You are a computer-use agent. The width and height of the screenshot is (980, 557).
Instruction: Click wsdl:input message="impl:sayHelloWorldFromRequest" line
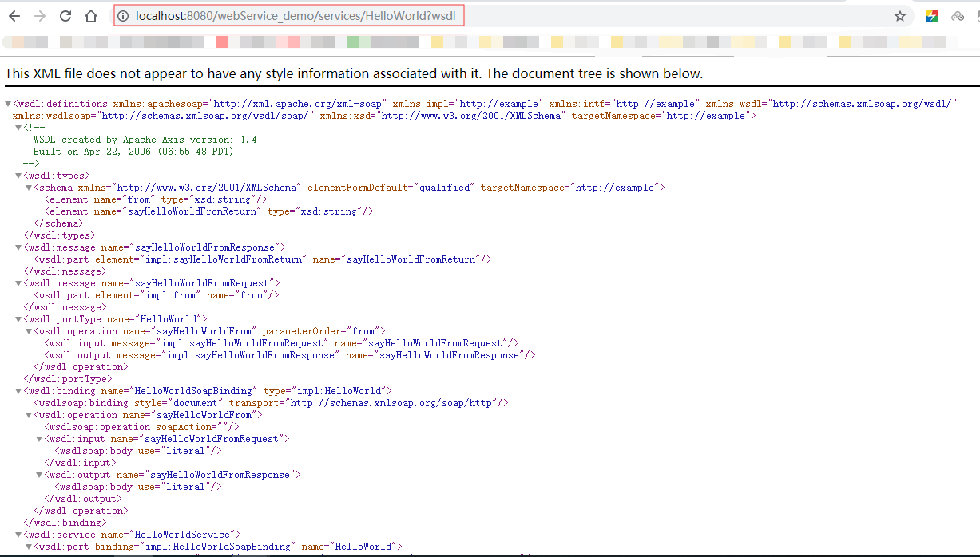pyautogui.click(x=281, y=343)
